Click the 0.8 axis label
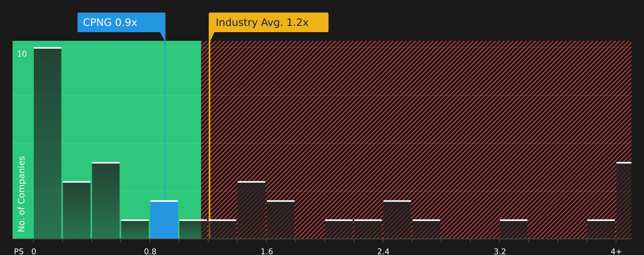Screen dimensions: 644x255 tap(150, 251)
